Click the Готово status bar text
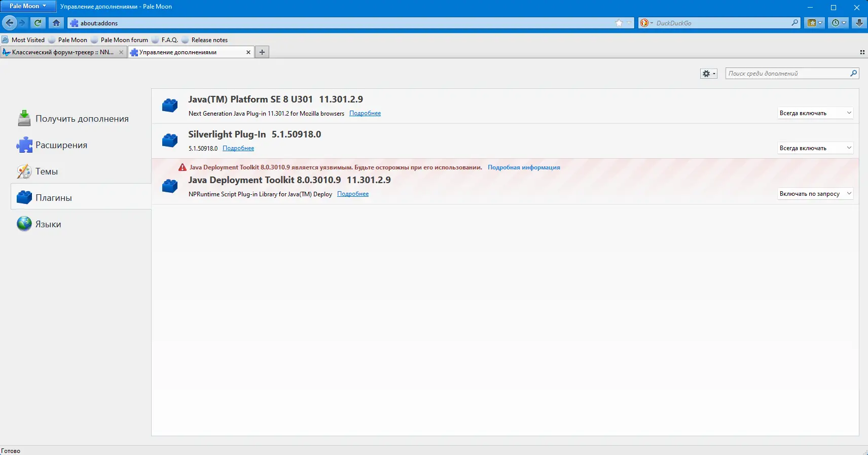The image size is (868, 455). (11, 450)
